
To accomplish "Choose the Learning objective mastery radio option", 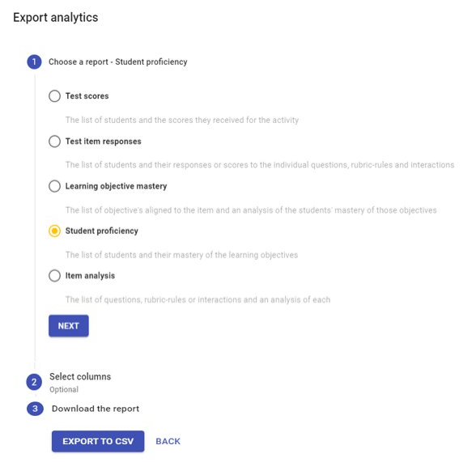I will pos(55,186).
